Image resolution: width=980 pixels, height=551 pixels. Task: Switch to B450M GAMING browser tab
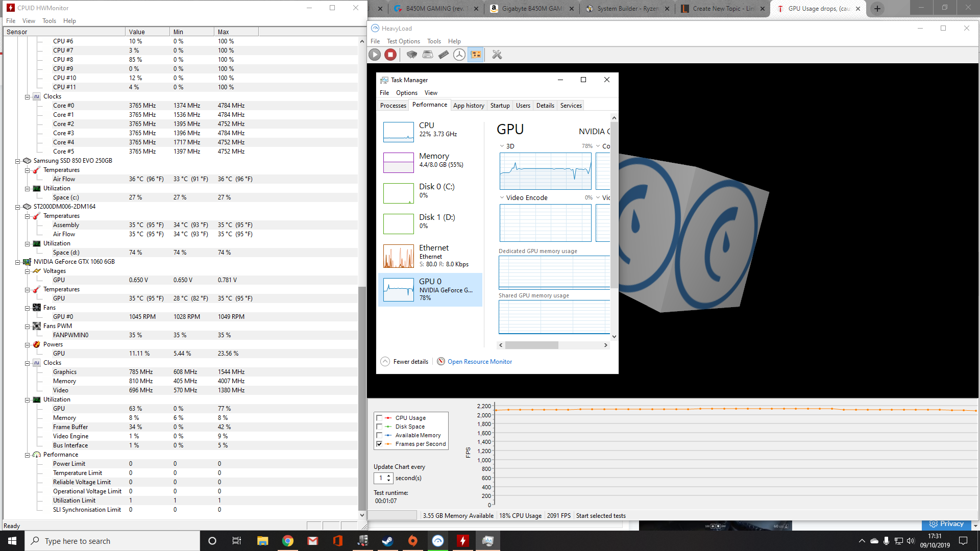(435, 9)
